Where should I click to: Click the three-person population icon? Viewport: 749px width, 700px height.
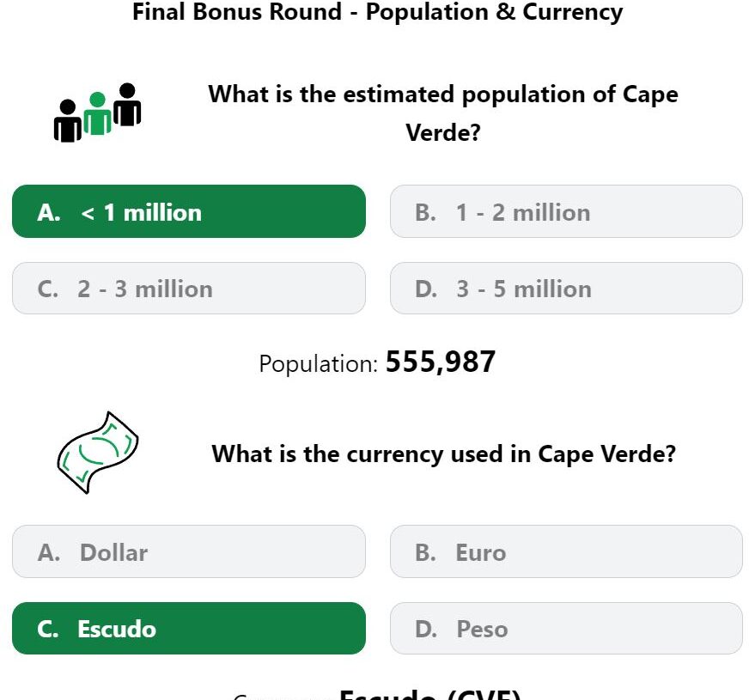97,113
